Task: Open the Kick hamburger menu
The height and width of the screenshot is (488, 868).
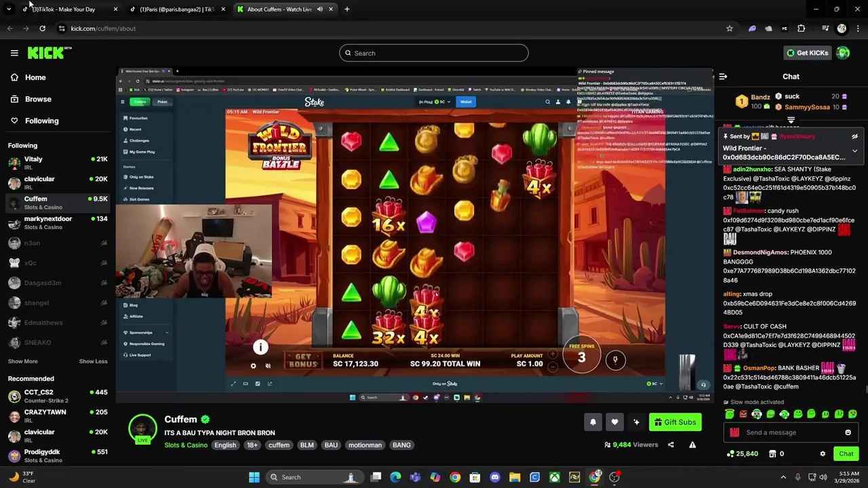Action: coord(14,53)
